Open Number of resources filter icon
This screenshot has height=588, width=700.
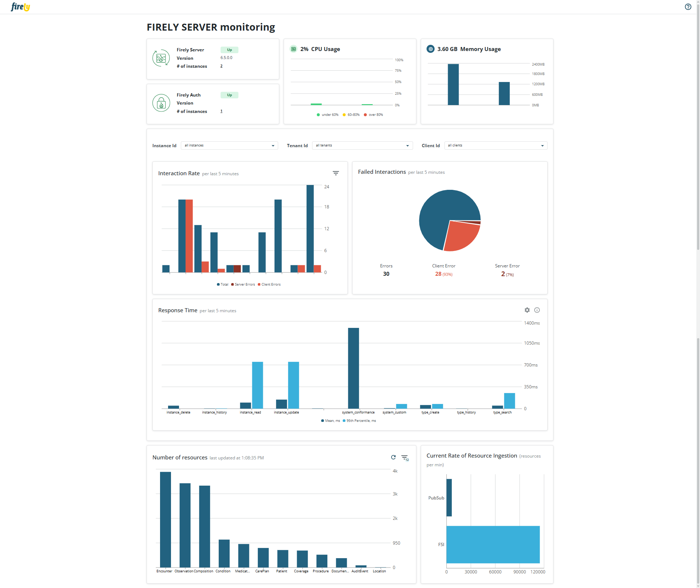405,458
